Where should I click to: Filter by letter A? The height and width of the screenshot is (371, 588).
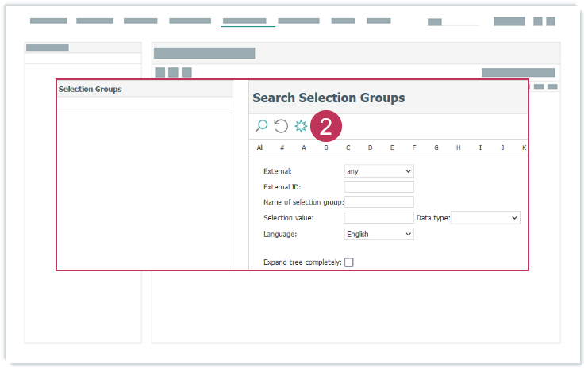304,147
